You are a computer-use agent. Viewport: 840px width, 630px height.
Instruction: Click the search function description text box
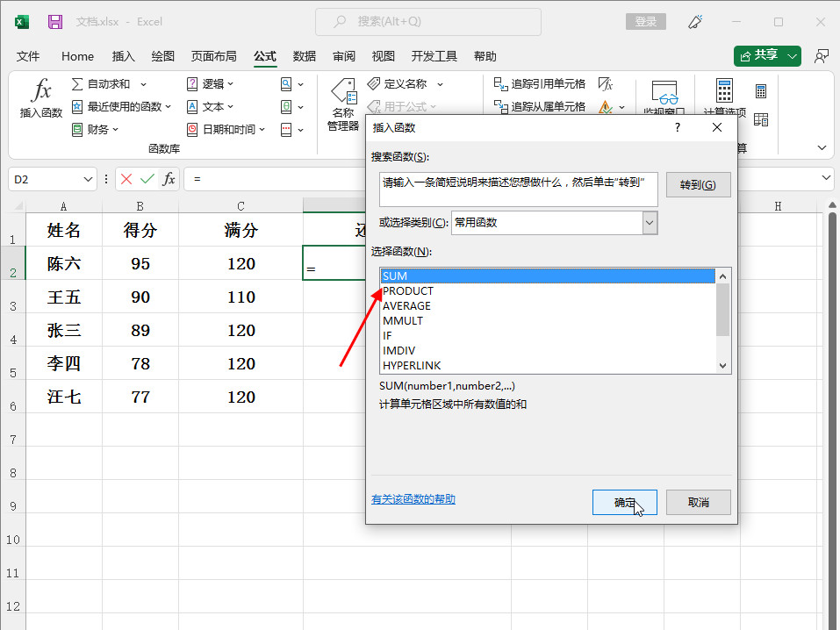point(518,189)
